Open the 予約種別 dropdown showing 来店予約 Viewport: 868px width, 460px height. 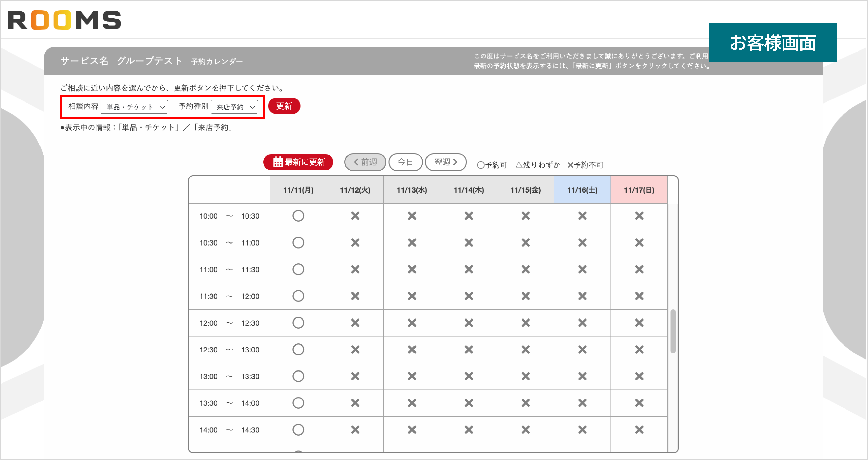[235, 107]
